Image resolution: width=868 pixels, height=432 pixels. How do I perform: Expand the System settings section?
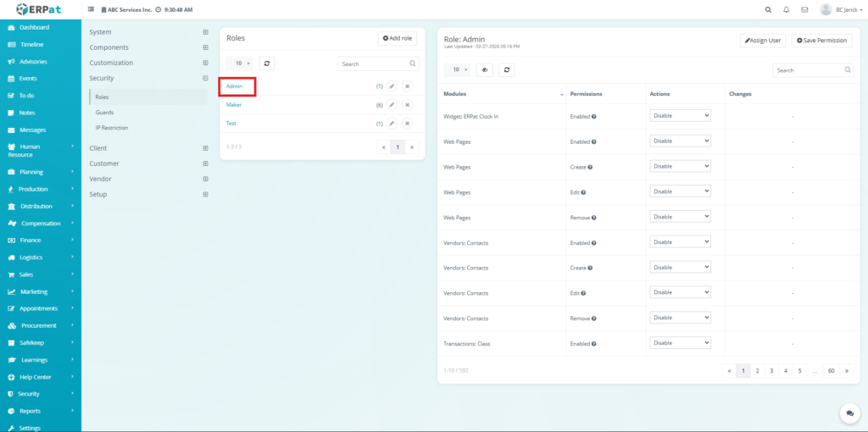(205, 32)
